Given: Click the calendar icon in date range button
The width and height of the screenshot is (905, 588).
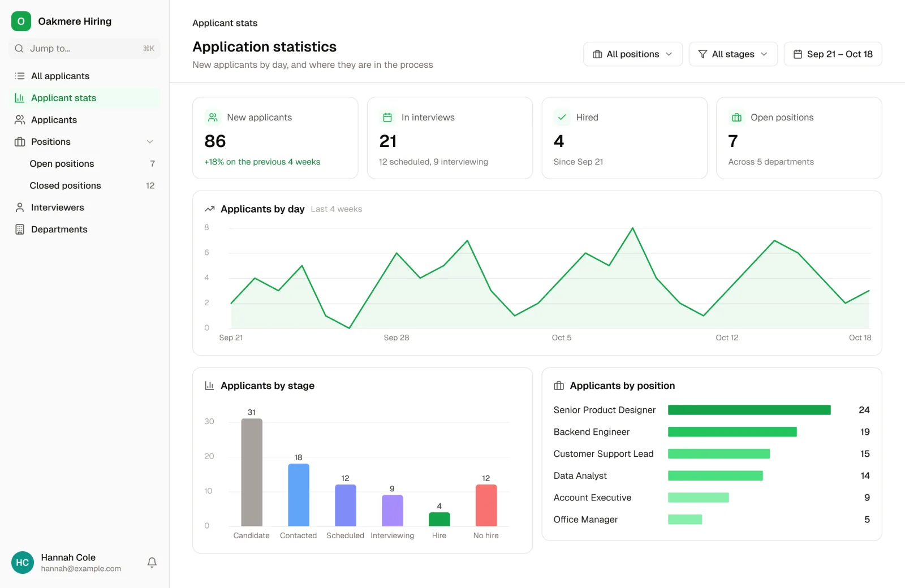Looking at the screenshot, I should 798,54.
